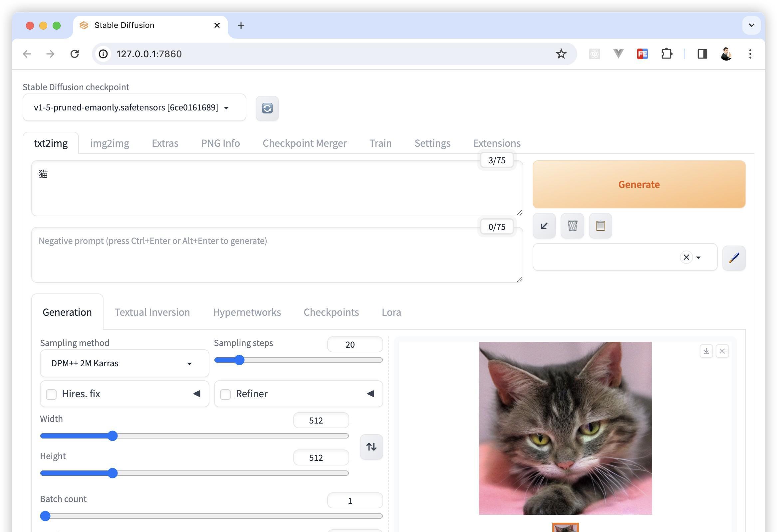Open the tab search chevron
The width and height of the screenshot is (777, 532).
tap(751, 25)
